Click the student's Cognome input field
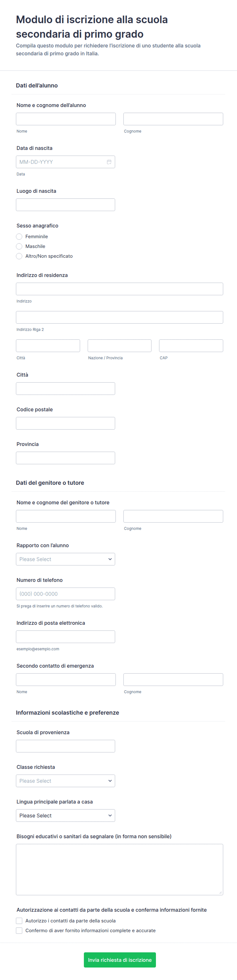The image size is (237, 980). point(173,119)
